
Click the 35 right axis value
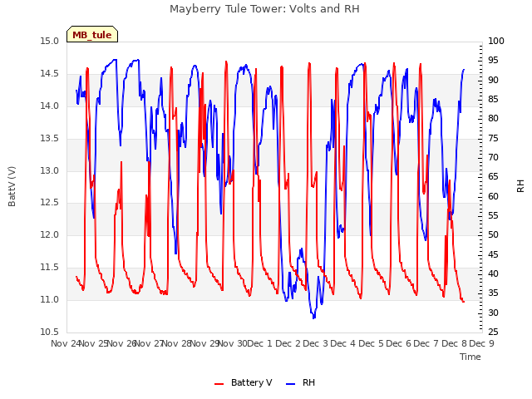(493, 293)
